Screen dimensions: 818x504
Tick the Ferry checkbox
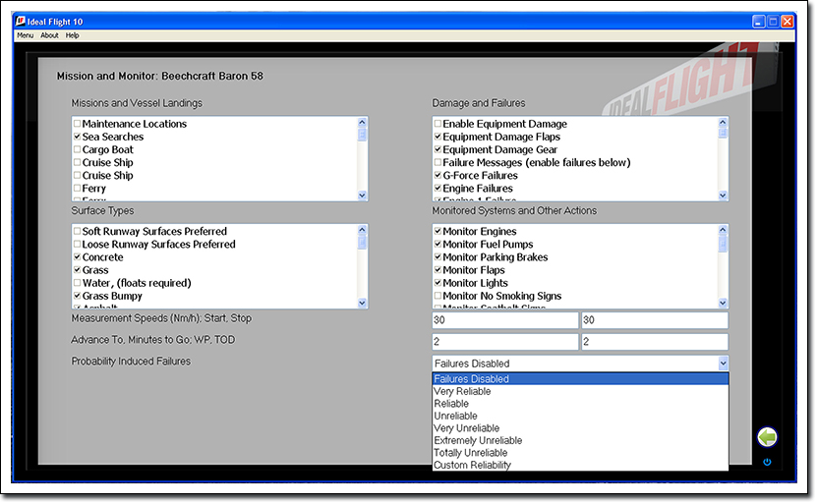(78, 189)
